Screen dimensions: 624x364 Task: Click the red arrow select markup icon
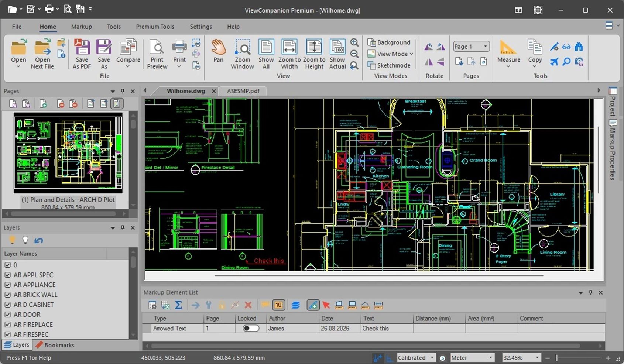point(326,305)
